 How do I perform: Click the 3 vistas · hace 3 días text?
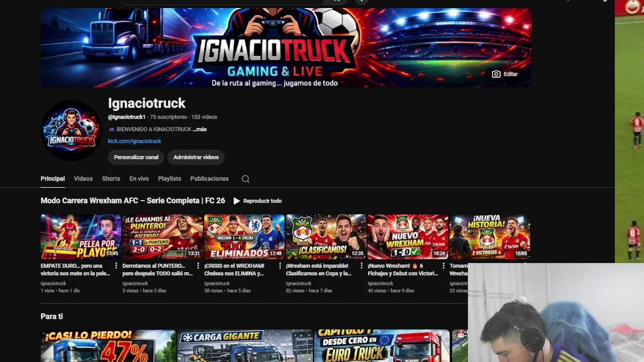pyautogui.click(x=144, y=291)
